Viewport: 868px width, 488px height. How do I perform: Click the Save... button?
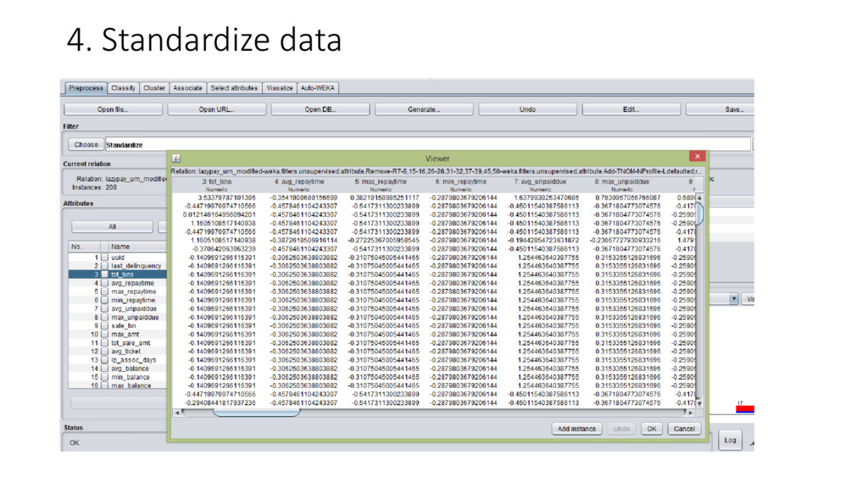(x=721, y=109)
